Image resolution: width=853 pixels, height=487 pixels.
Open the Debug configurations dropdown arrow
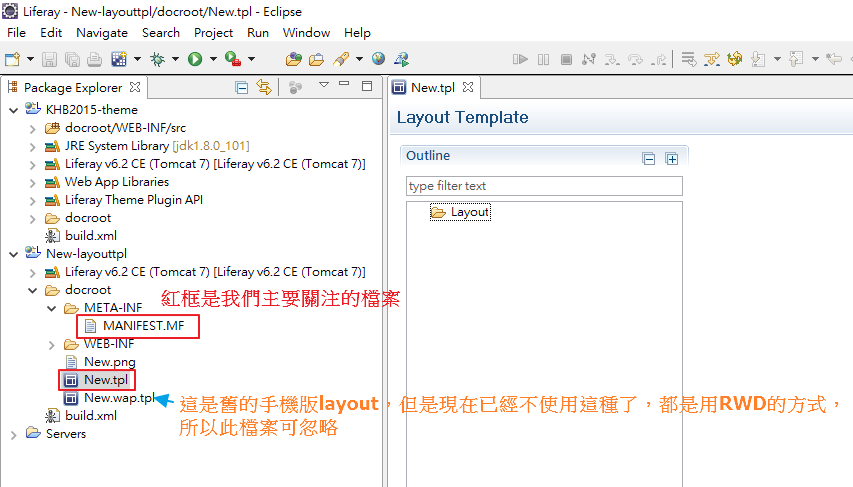175,59
